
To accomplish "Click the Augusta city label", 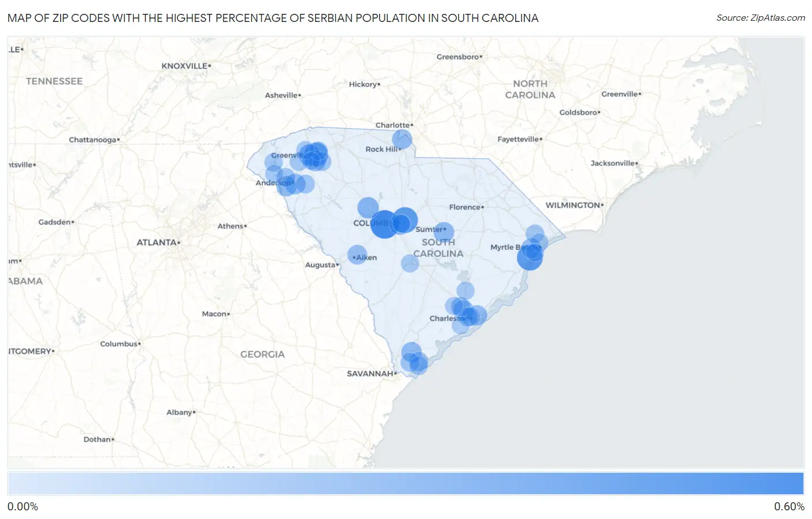I will click(x=322, y=265).
